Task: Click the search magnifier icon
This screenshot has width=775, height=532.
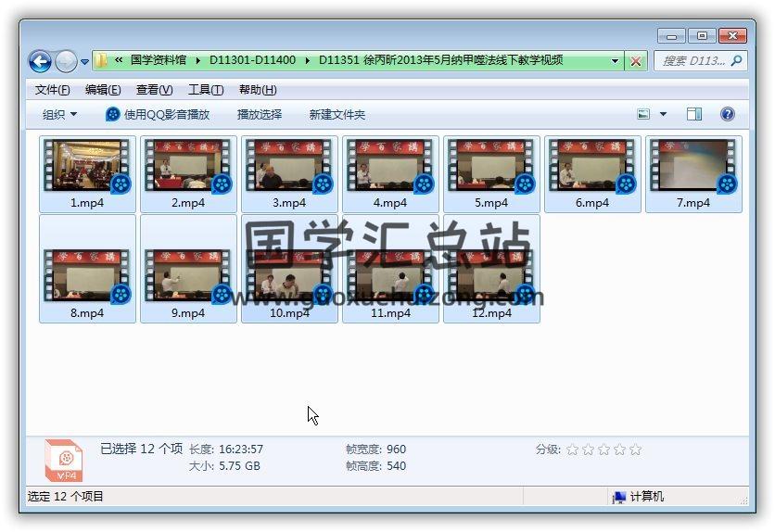Action: tap(736, 61)
